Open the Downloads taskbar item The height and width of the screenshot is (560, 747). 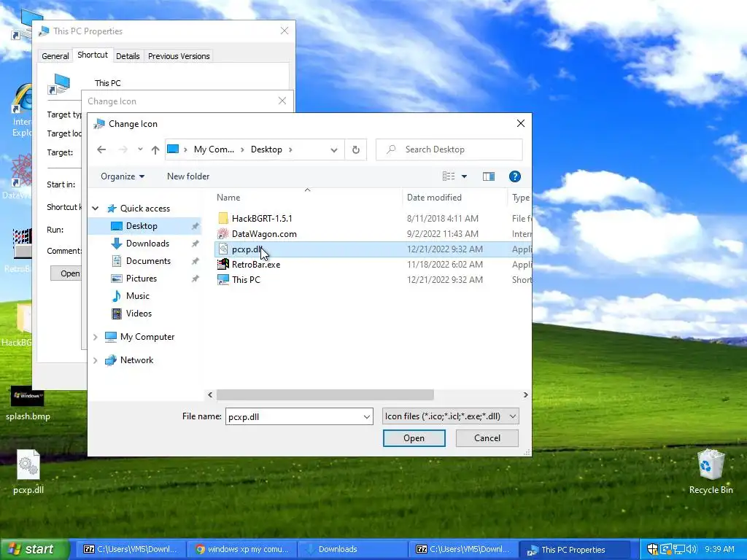[352, 549]
